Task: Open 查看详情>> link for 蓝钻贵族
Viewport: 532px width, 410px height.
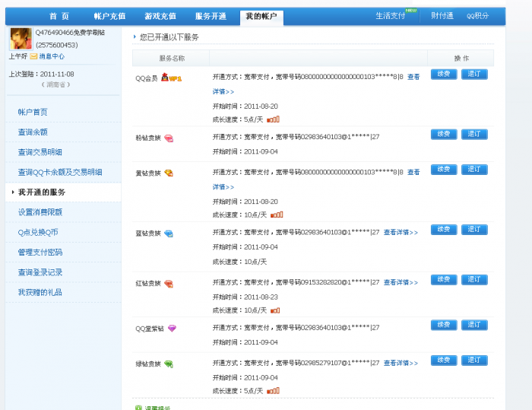Action: click(401, 232)
